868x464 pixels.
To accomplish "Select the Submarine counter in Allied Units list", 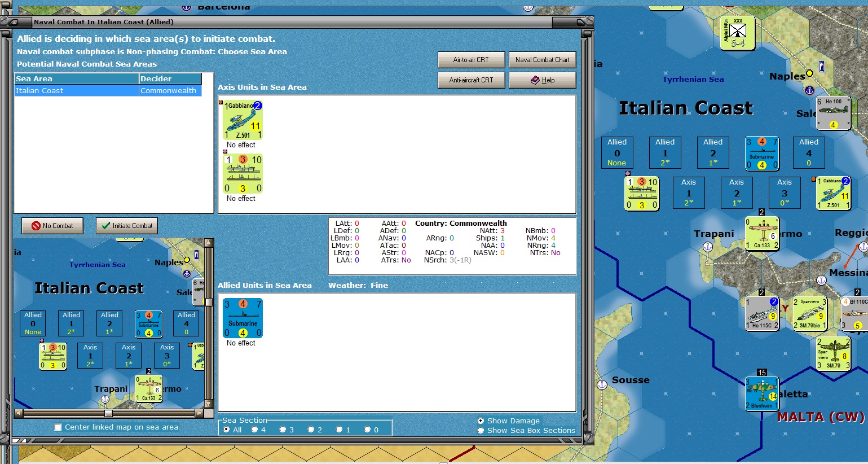I will (x=243, y=318).
